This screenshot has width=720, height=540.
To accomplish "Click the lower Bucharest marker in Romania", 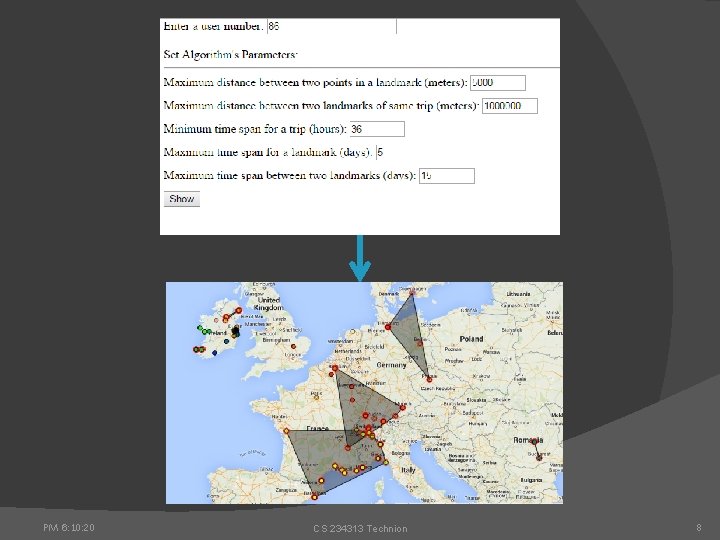I will pyautogui.click(x=539, y=457).
